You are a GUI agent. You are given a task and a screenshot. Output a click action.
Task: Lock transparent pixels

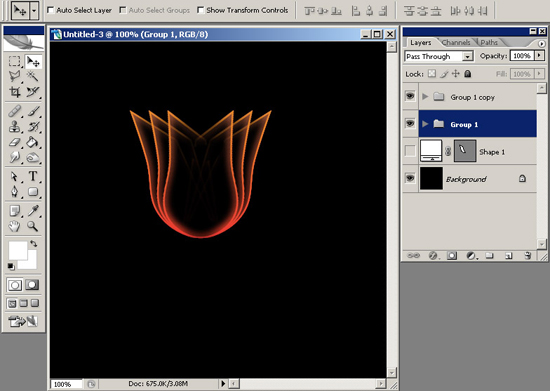pos(432,74)
